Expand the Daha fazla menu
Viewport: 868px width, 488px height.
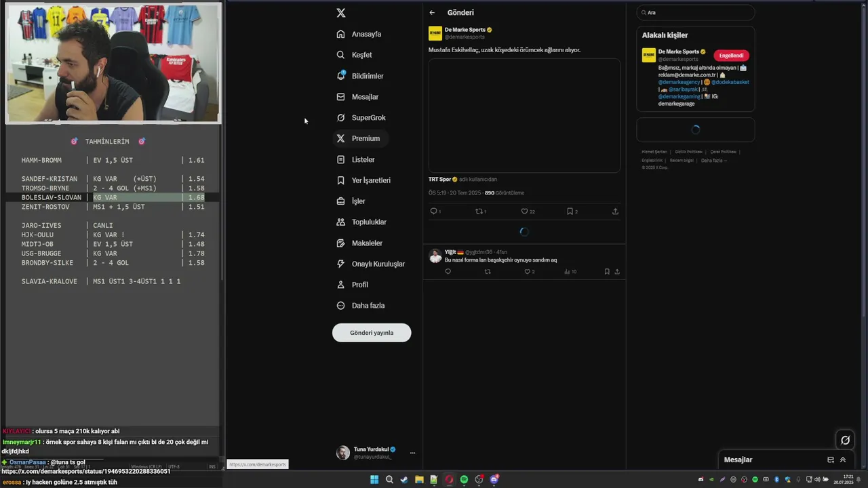pyautogui.click(x=360, y=306)
